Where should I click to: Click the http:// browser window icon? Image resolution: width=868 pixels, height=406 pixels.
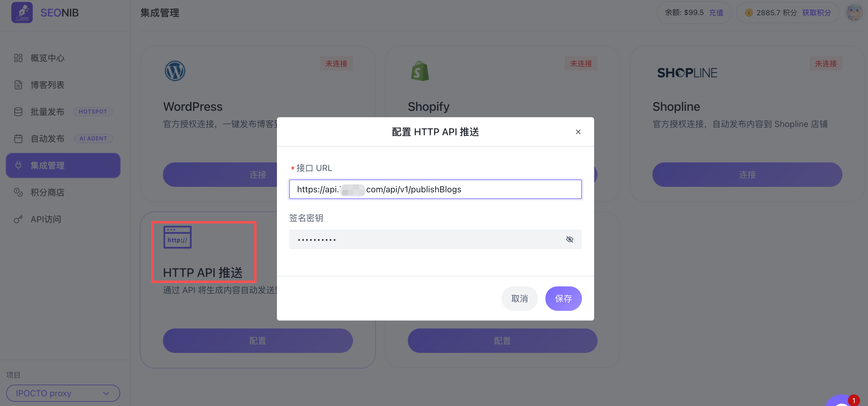[x=177, y=237]
